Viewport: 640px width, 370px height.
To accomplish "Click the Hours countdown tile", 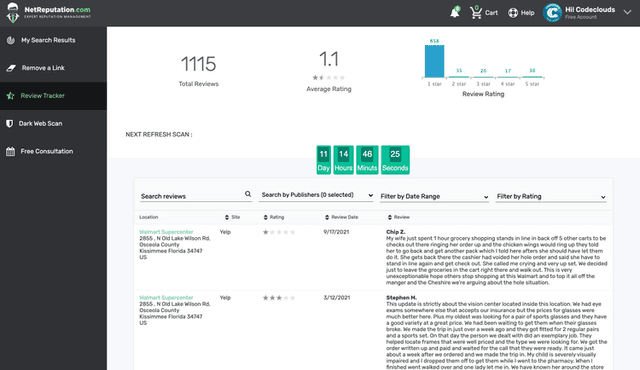I will pos(343,160).
